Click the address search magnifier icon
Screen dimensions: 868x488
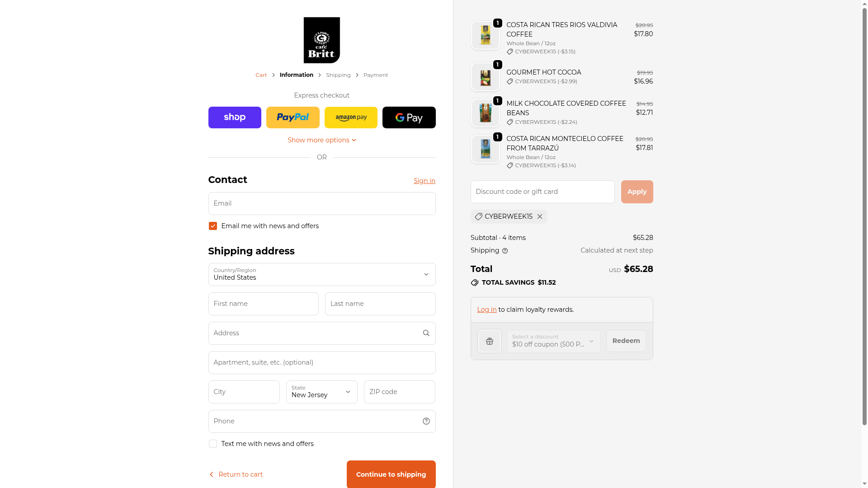tap(426, 333)
